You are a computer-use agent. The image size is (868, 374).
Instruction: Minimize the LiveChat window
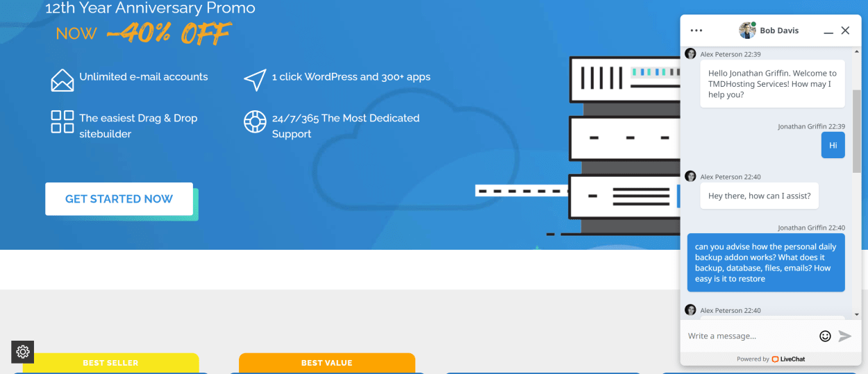828,31
